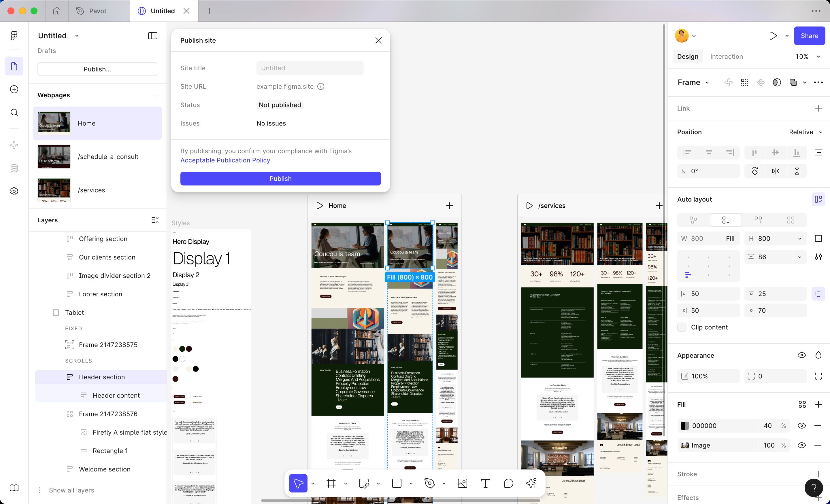Click Site URL info icon
The height and width of the screenshot is (504, 830).
tap(321, 86)
